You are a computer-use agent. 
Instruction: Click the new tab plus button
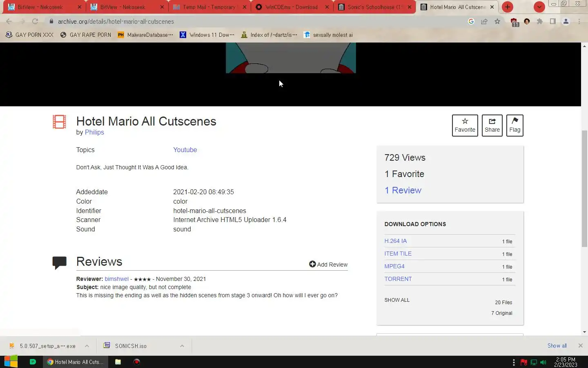[x=508, y=7]
